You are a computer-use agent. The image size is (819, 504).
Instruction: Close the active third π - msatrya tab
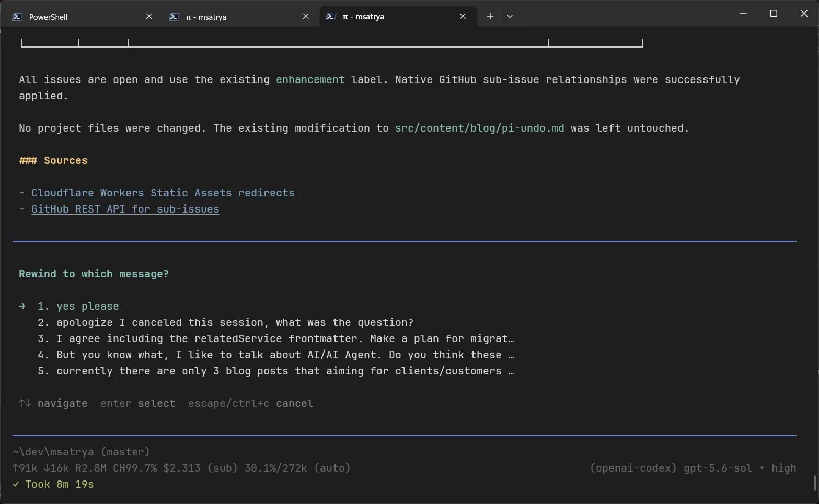click(463, 16)
